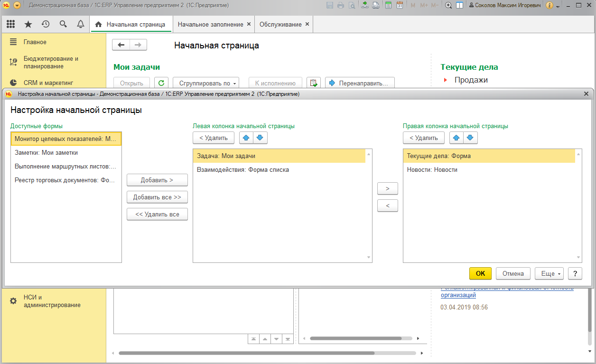Click the << Удалить все button

point(157,214)
